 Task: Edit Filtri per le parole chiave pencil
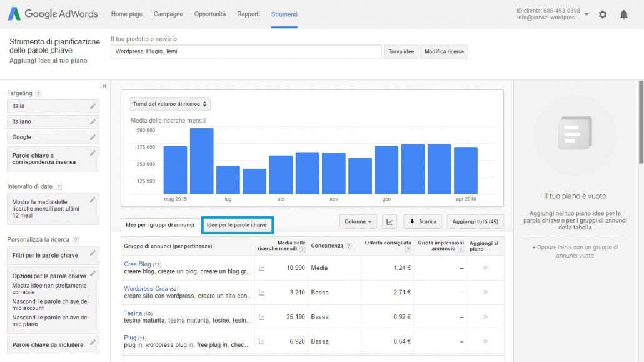tap(93, 253)
